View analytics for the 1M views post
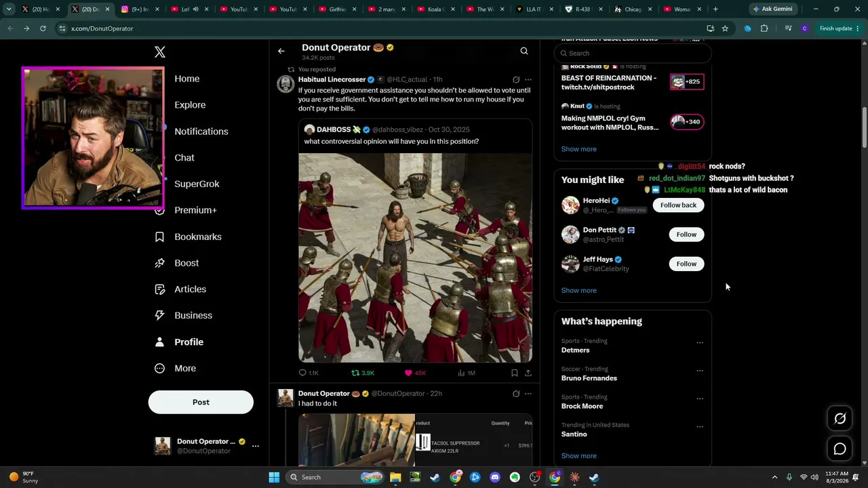 pyautogui.click(x=467, y=373)
